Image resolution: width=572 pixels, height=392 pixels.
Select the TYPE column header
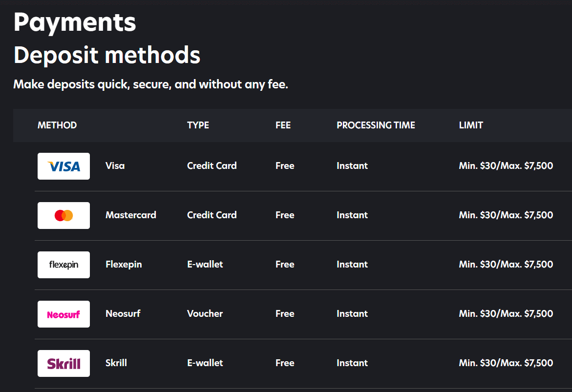[198, 125]
